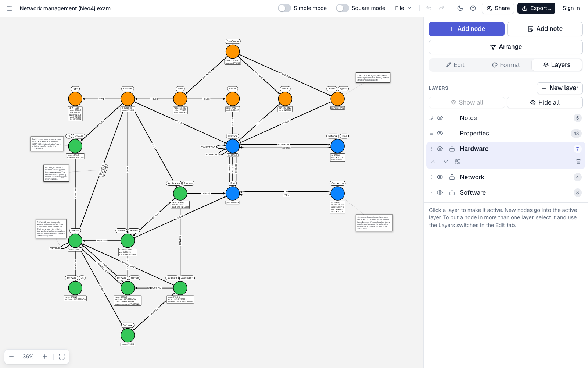Delete the Hardware layer with the trash icon
Image resolution: width=588 pixels, height=368 pixels.
[578, 162]
